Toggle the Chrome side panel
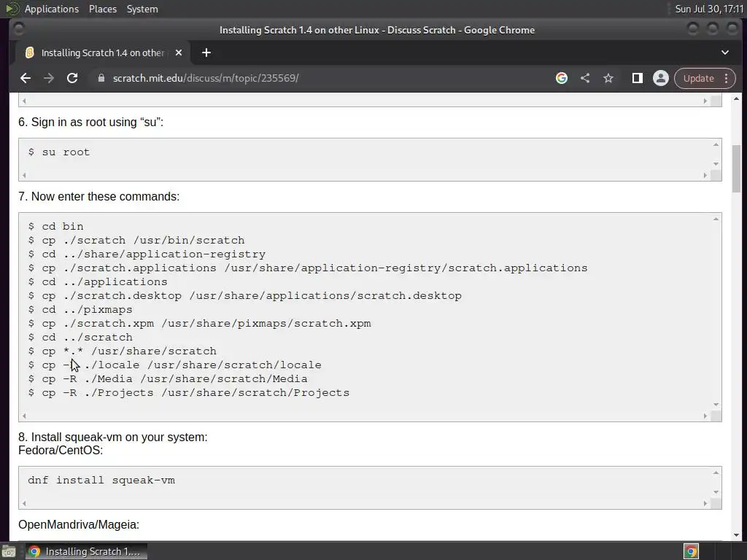This screenshot has height=560, width=747. [x=638, y=78]
